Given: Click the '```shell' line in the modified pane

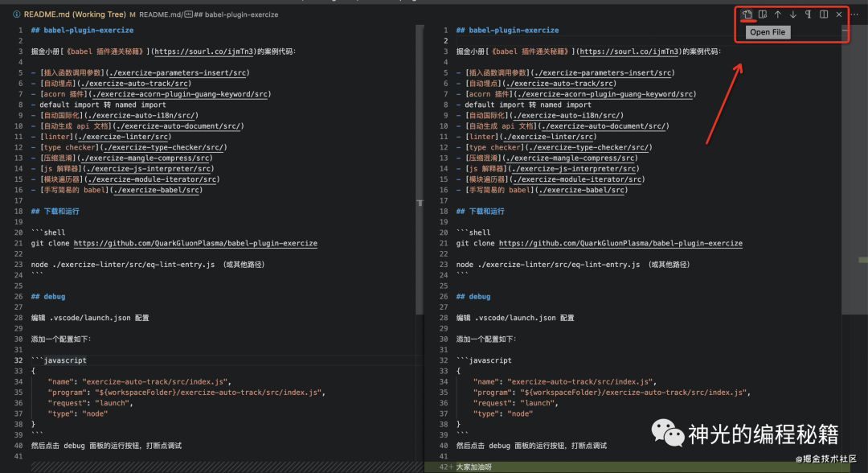Looking at the screenshot, I should click(x=473, y=232).
